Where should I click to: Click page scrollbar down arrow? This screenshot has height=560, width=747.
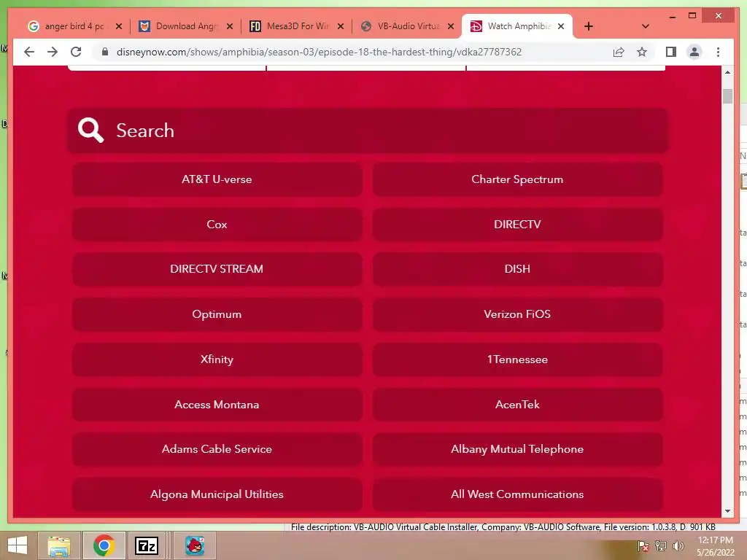727,511
